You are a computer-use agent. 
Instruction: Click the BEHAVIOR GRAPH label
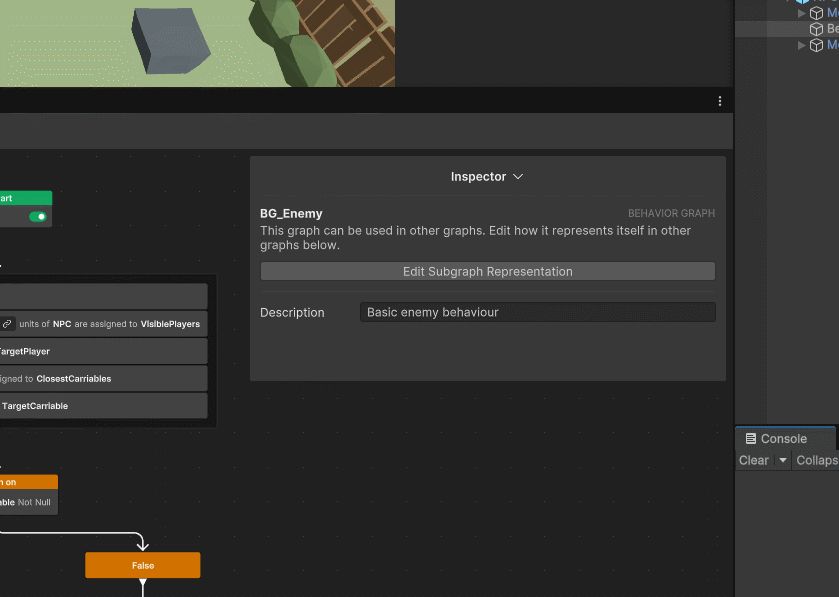click(x=671, y=213)
